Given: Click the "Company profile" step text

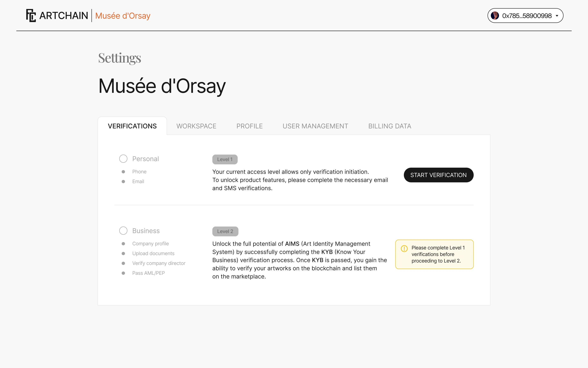Looking at the screenshot, I should pos(150,244).
